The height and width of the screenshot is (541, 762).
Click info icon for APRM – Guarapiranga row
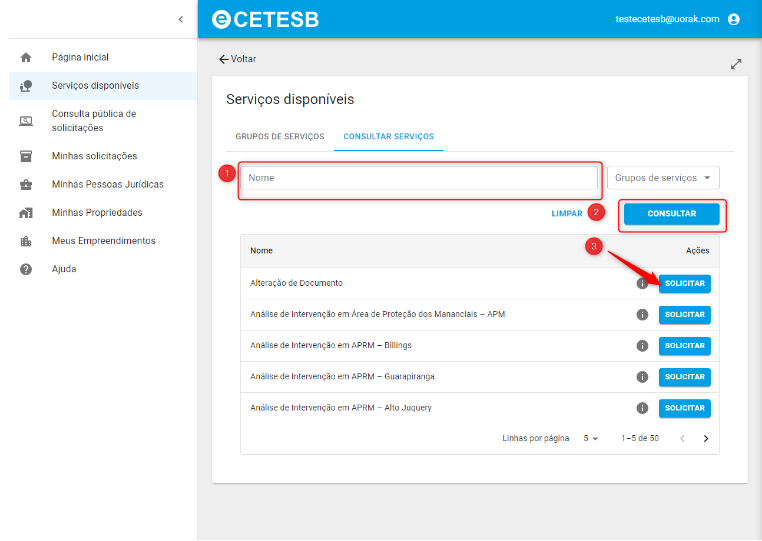[642, 377]
